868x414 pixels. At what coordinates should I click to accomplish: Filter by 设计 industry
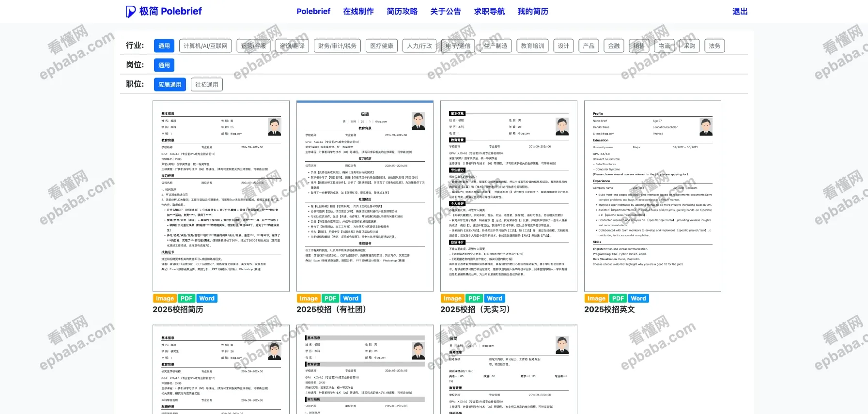(x=563, y=46)
